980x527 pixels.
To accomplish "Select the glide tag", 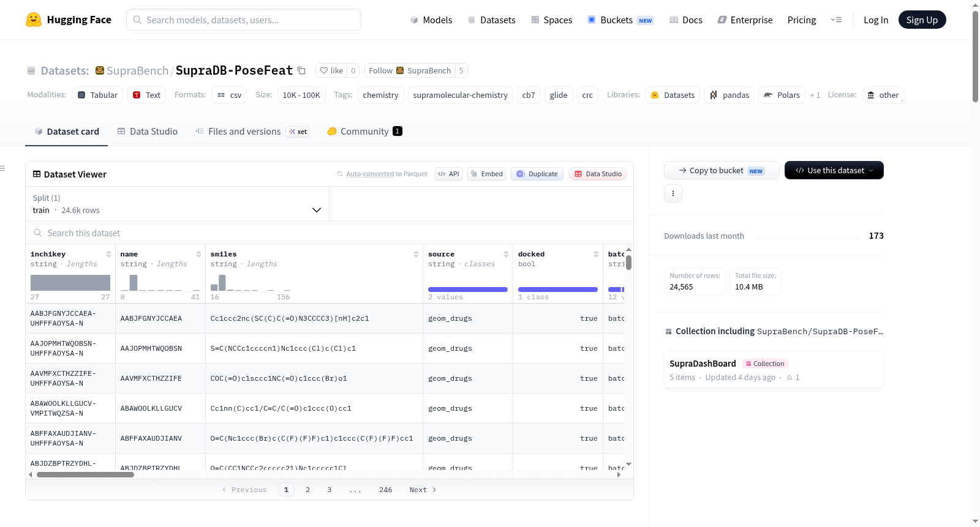I will (x=559, y=95).
